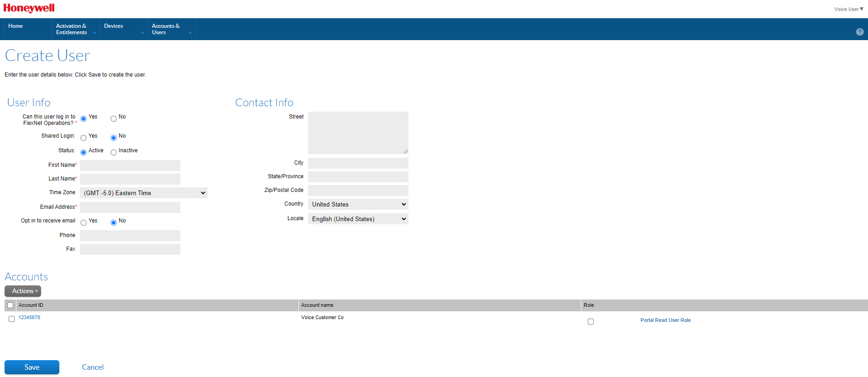Click the 12345678 account ID link
This screenshot has width=868, height=377.
(29, 318)
